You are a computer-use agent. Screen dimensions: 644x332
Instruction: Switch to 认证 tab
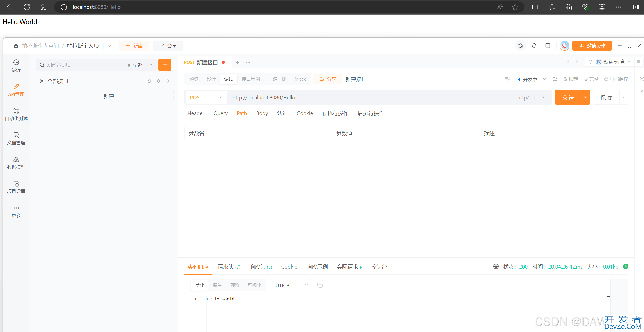(282, 113)
